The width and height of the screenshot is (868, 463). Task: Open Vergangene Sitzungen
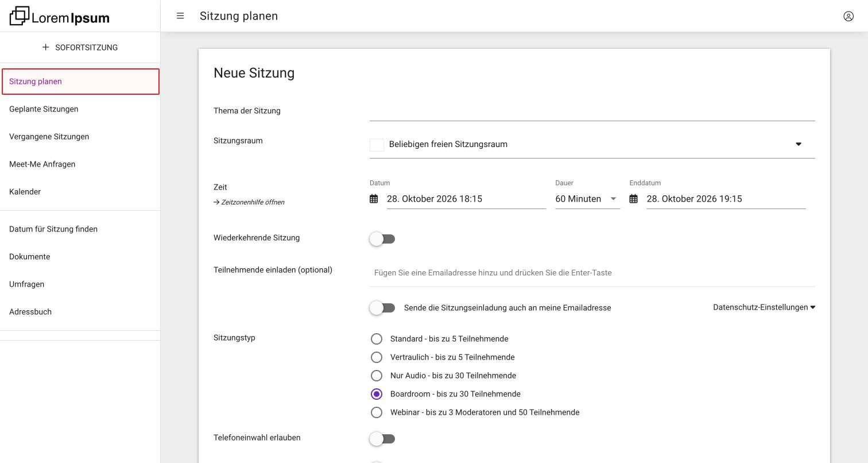(x=80, y=137)
